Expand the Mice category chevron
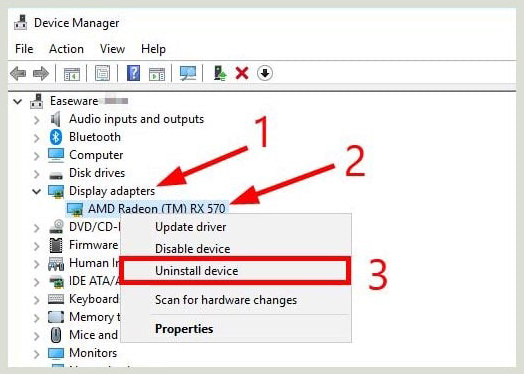Screen dimensions: 524x374 [37, 336]
